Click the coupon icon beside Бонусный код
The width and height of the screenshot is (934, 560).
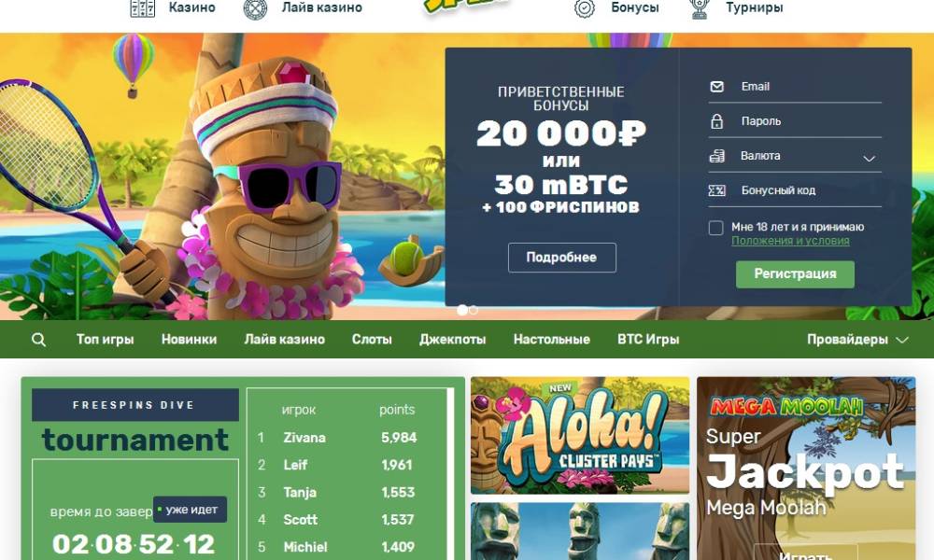pyautogui.click(x=716, y=190)
